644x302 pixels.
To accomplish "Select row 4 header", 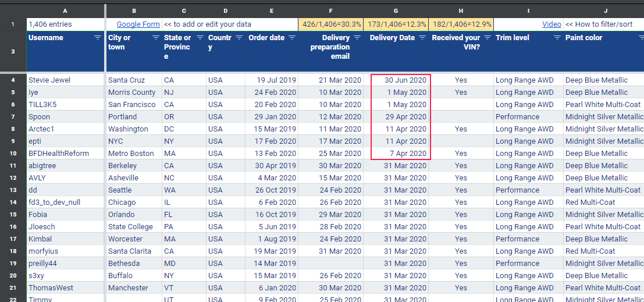I will point(13,80).
